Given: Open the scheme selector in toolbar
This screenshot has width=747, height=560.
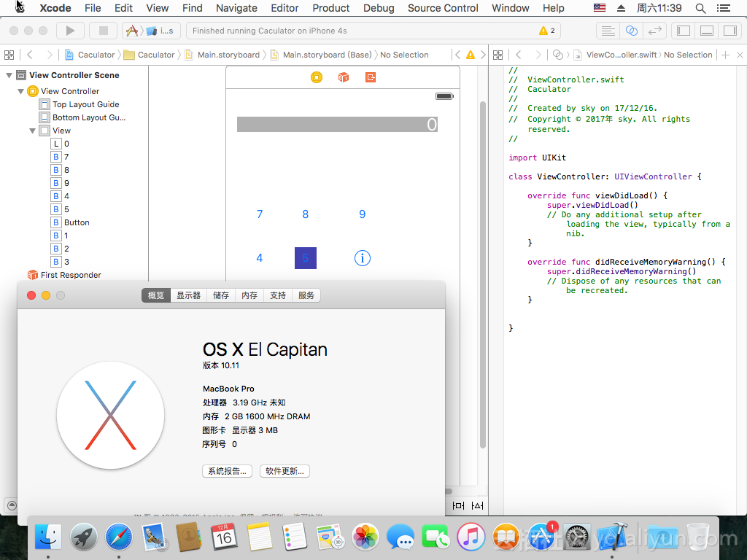Looking at the screenshot, I should (x=151, y=31).
